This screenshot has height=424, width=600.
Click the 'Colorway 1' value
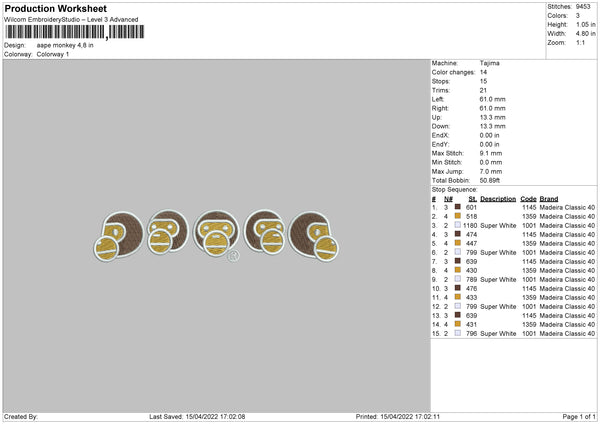[x=53, y=54]
